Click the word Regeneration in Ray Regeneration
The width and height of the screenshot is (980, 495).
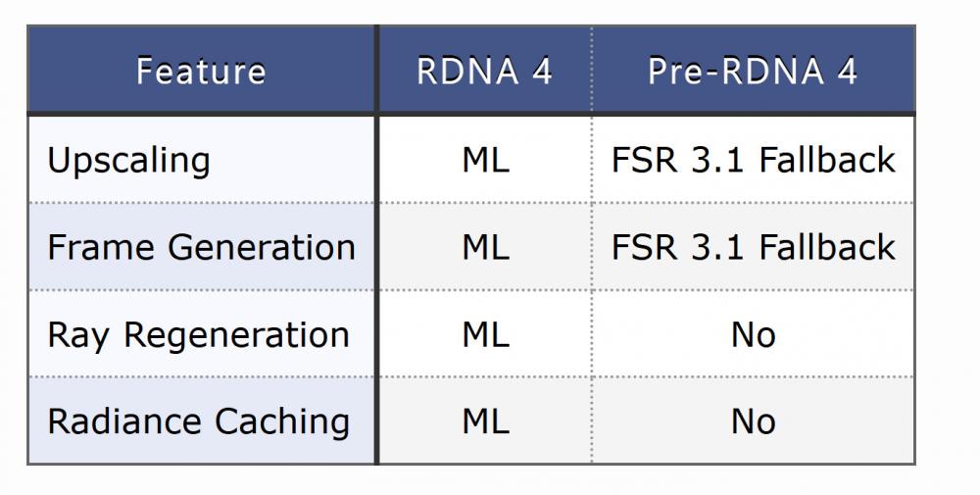pyautogui.click(x=236, y=335)
